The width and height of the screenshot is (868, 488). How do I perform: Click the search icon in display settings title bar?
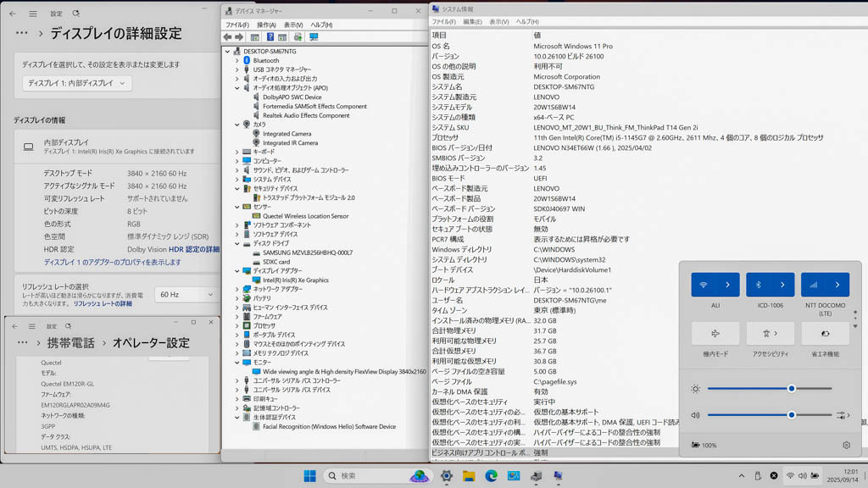pos(75,14)
